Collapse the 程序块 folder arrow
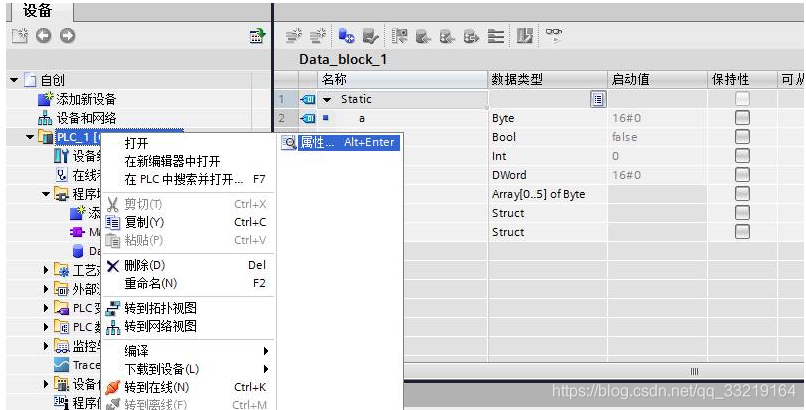This screenshot has width=806, height=410. 46,194
